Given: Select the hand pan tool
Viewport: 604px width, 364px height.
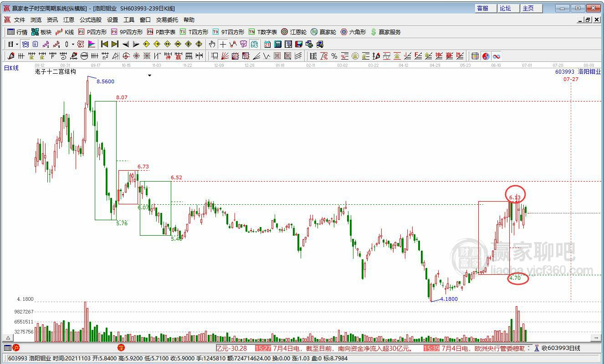Looking at the screenshot, I should pyautogui.click(x=212, y=44).
